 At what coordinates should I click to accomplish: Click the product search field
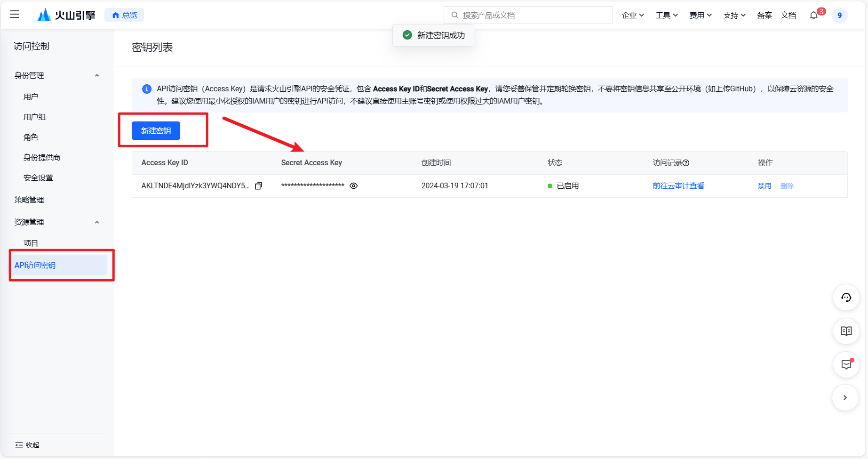click(x=528, y=15)
